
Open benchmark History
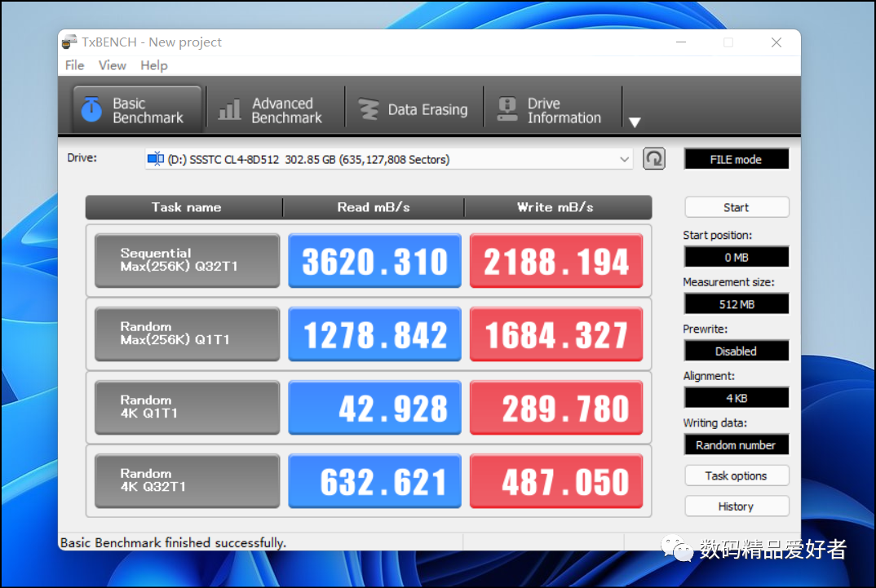pyautogui.click(x=737, y=506)
